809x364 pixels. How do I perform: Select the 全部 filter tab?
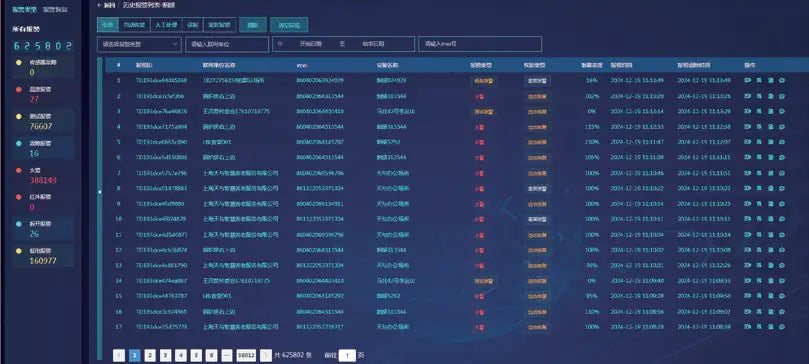tap(107, 25)
